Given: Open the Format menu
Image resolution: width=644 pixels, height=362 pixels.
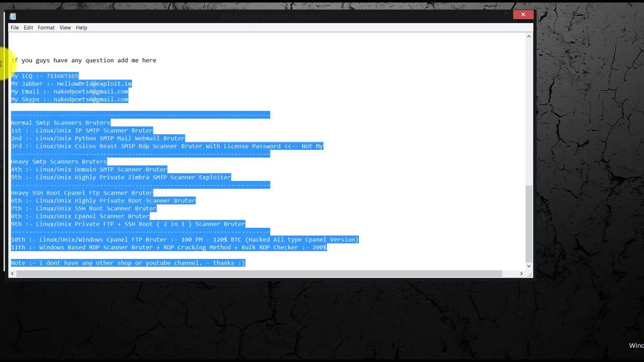Looking at the screenshot, I should (46, 28).
